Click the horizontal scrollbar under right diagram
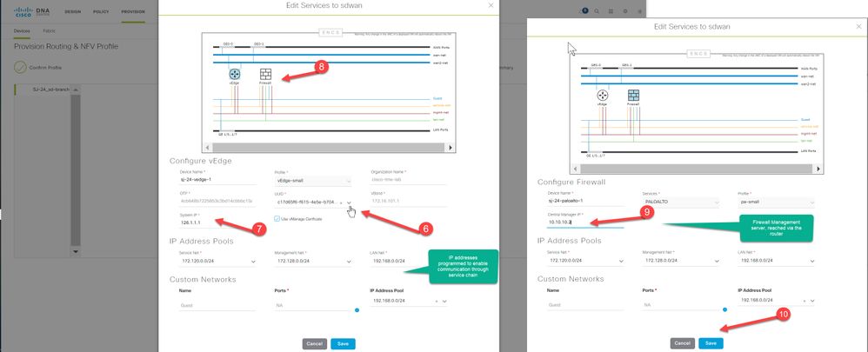Image resolution: width=868 pixels, height=352 pixels. (697, 169)
